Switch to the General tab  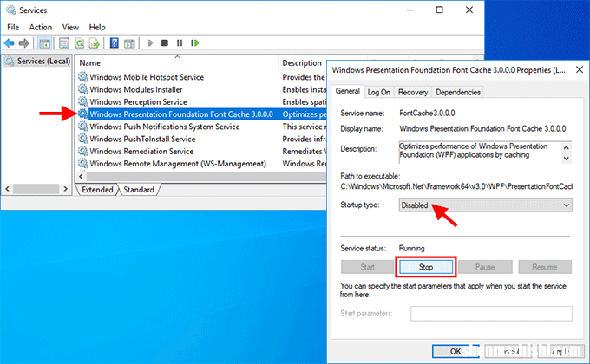[348, 91]
